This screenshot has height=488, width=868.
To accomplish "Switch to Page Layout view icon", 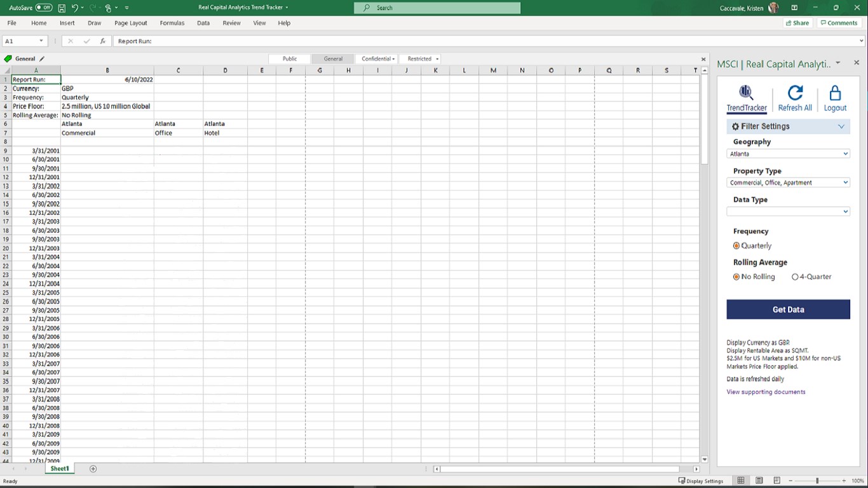I will pyautogui.click(x=759, y=481).
